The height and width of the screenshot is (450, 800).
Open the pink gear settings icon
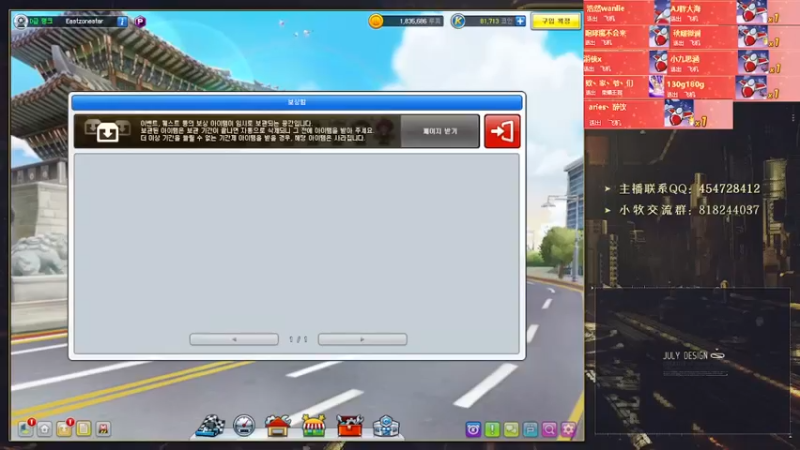pyautogui.click(x=568, y=430)
